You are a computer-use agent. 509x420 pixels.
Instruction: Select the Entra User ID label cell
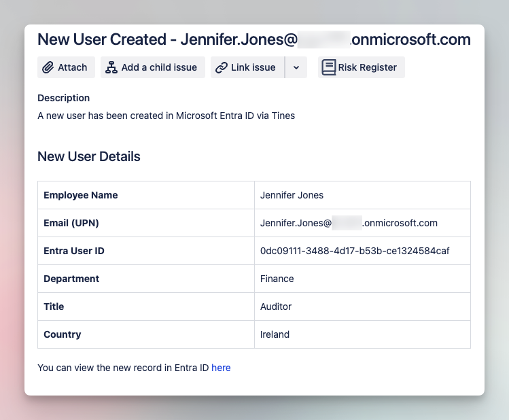coord(146,251)
